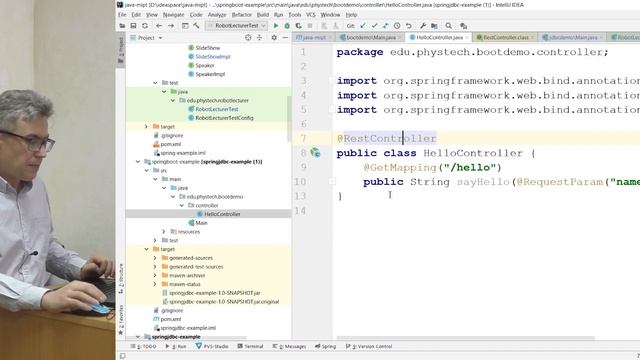Click Search Everywhere magnifier icon
Viewport: 640px width, 360px height.
click(449, 26)
